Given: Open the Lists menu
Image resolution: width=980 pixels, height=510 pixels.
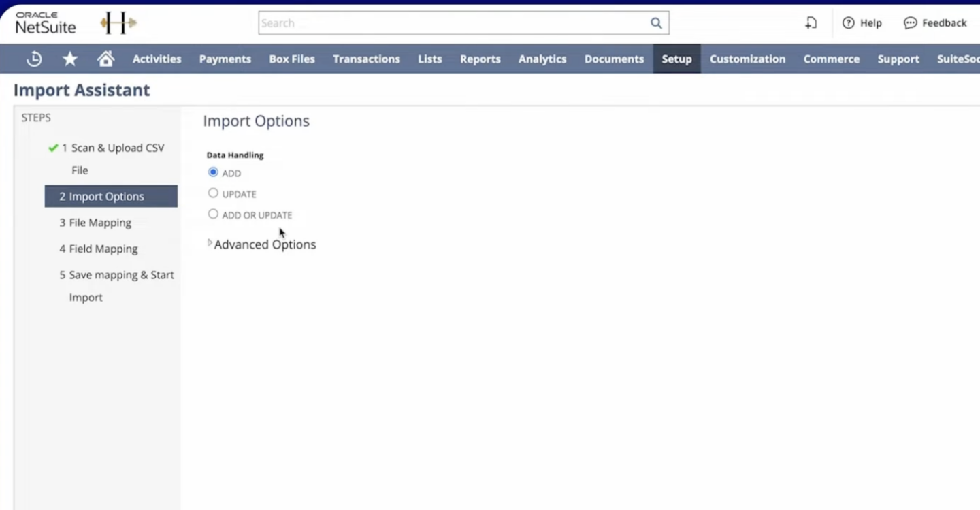Looking at the screenshot, I should [430, 59].
